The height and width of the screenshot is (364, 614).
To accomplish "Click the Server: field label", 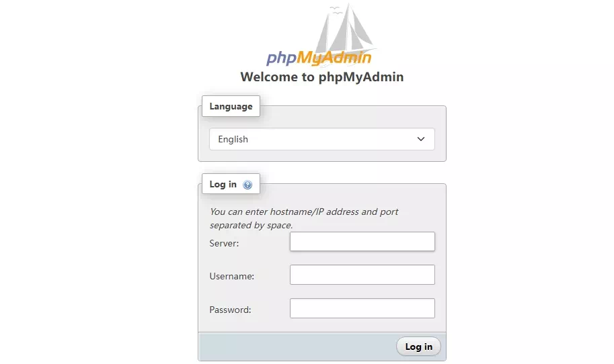I will coord(224,243).
